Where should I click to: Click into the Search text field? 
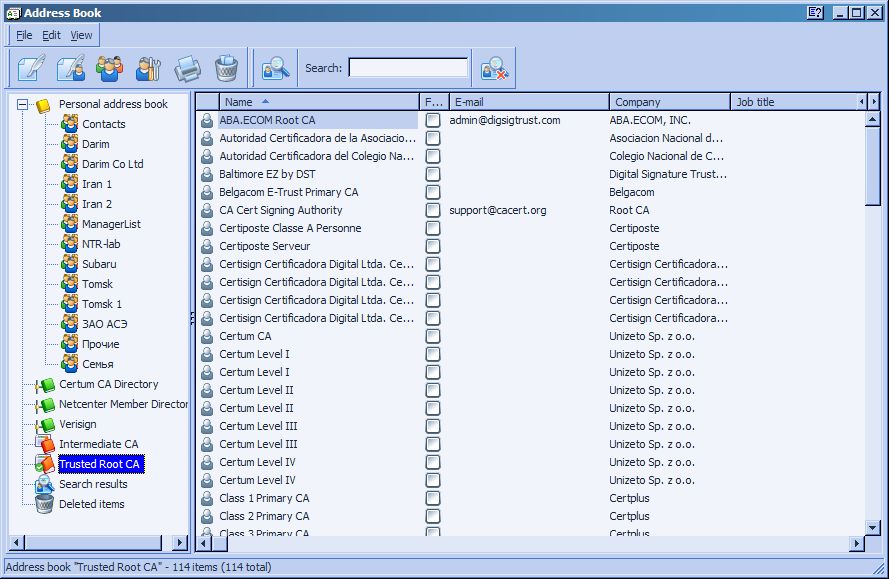click(408, 68)
